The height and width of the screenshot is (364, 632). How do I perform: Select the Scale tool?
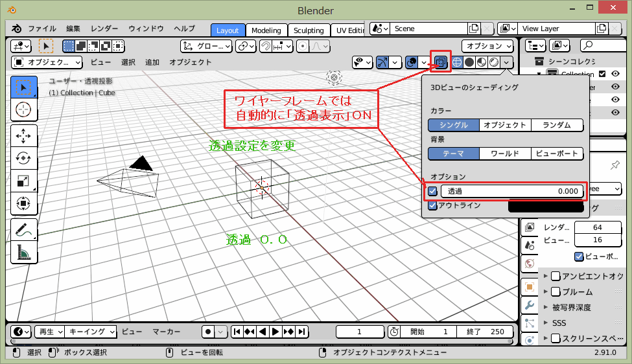click(24, 181)
